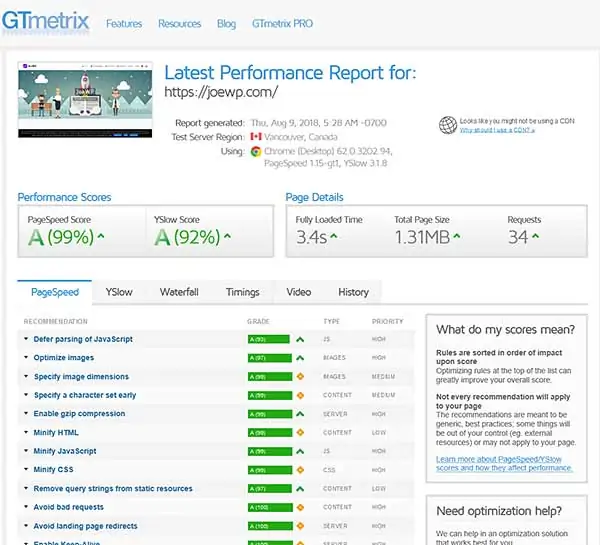This screenshot has height=545, width=600.
Task: Sort by the Priority column header
Action: point(388,321)
